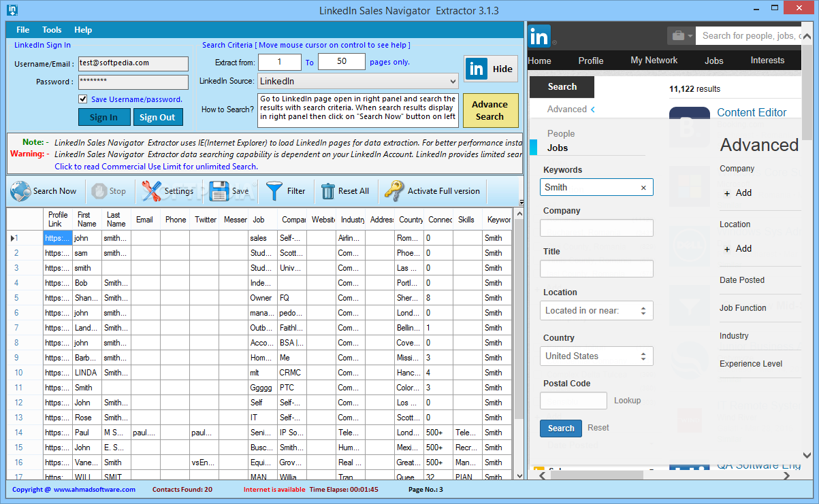Viewport: 819px width, 504px height.
Task: Click the LinkedIn logo on Hide button
Action: coord(477,69)
